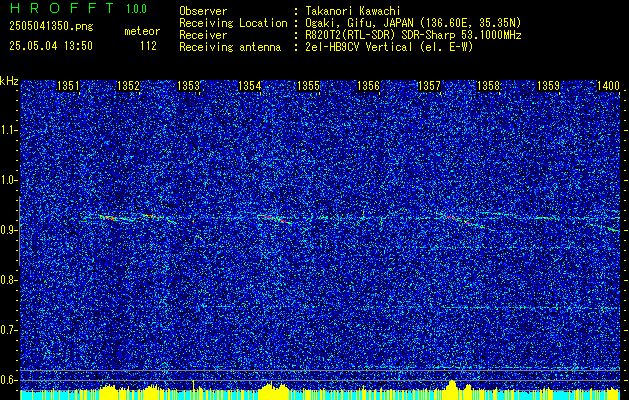This screenshot has width=629, height=400.
Task: Click the 0.8 frequency axis label
Action: click(9, 280)
